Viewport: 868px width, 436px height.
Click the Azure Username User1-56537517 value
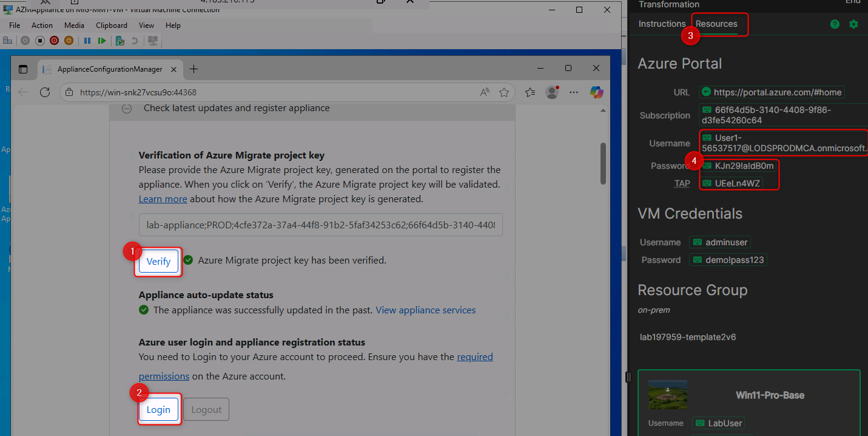pyautogui.click(x=783, y=143)
